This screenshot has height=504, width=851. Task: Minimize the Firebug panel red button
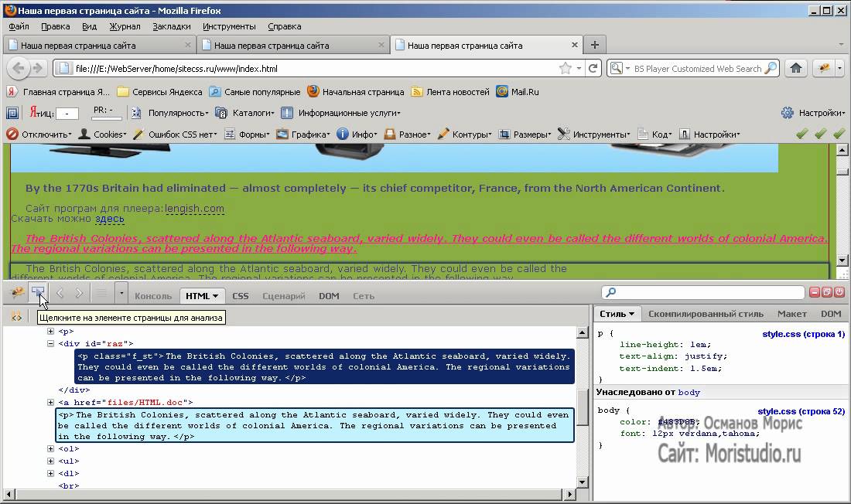point(815,292)
